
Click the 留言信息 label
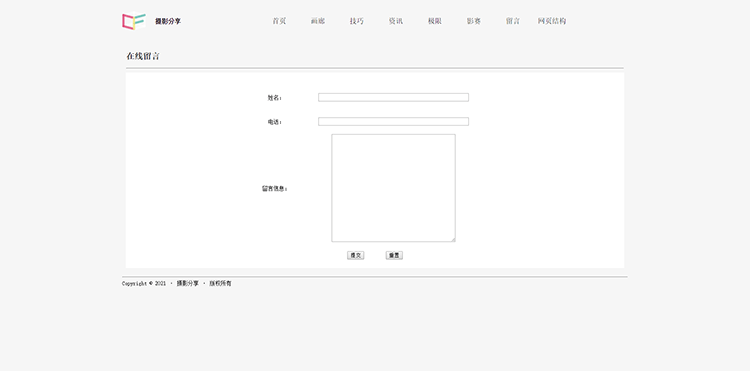(x=275, y=188)
